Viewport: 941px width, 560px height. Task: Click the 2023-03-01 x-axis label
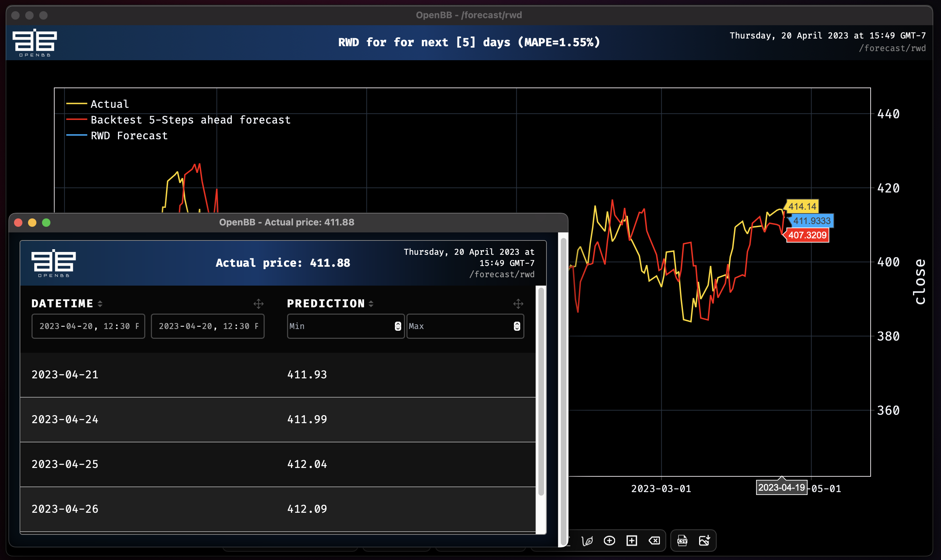click(661, 489)
